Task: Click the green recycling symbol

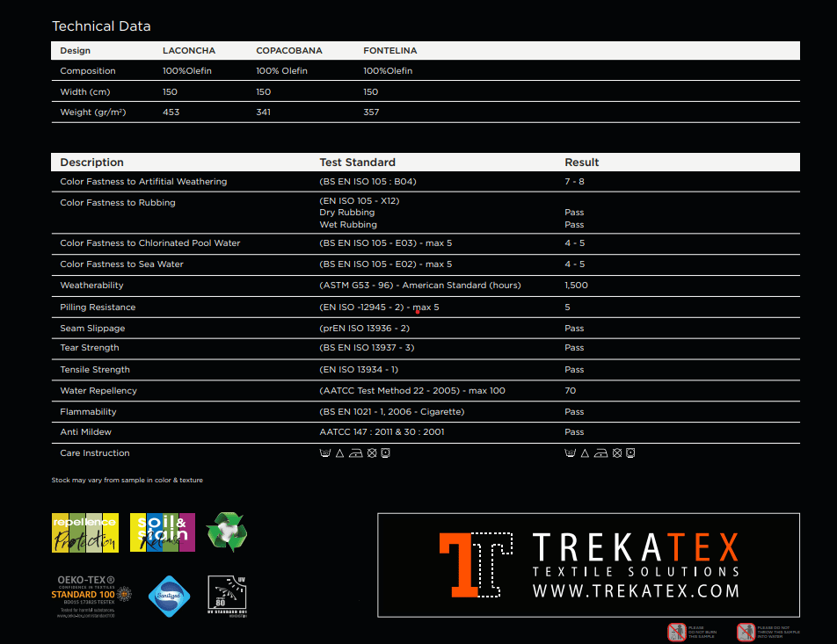Action: tap(227, 532)
